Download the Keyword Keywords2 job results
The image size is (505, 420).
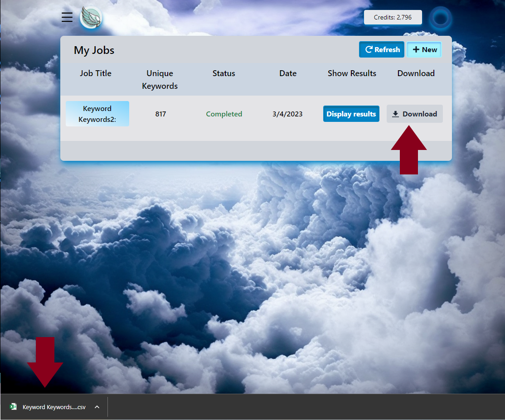tap(414, 114)
